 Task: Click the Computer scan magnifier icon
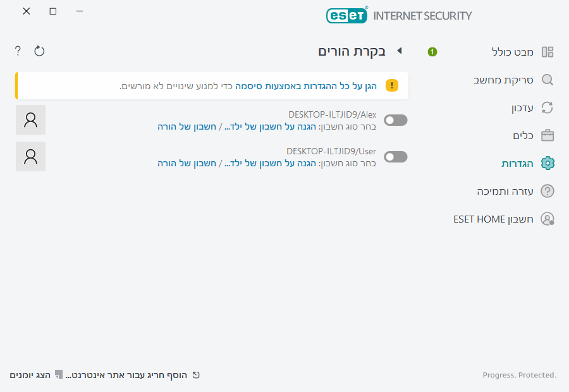click(x=548, y=80)
